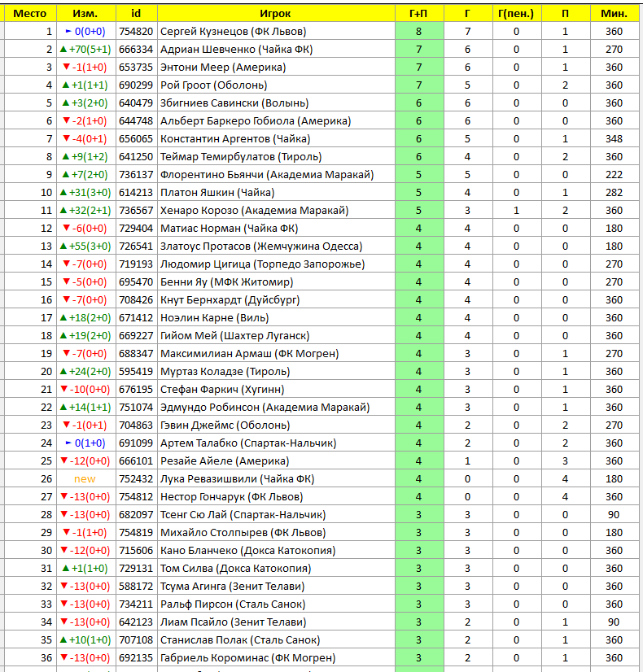Screen dimensions: 643x672
Task: Select player 'Лиам Псайло (Зенит Телави)'
Action: coord(276,622)
